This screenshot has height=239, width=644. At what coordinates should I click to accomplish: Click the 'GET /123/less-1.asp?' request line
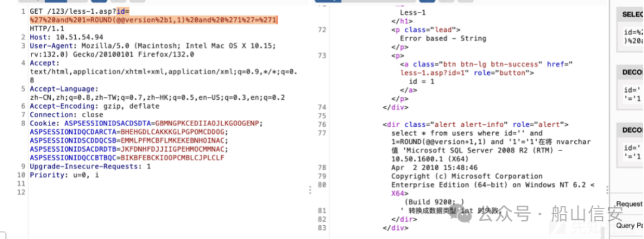73,11
